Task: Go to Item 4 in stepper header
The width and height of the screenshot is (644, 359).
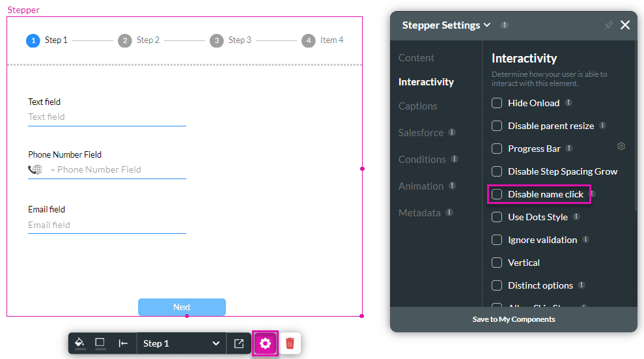Action: click(x=322, y=40)
